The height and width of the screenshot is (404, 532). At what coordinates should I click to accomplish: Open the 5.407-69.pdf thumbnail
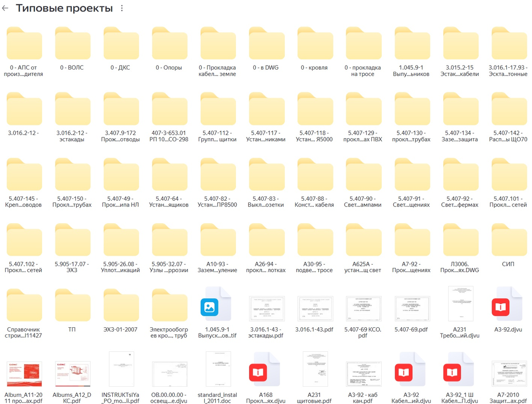(412, 308)
